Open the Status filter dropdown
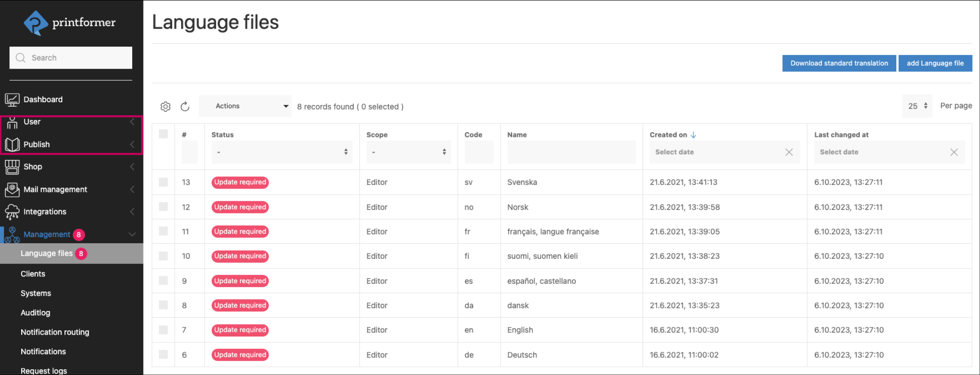 click(x=282, y=152)
